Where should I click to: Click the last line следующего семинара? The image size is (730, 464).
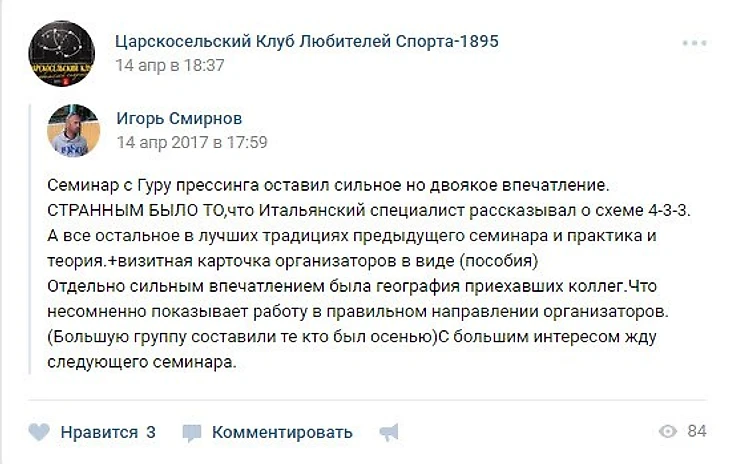(x=142, y=362)
